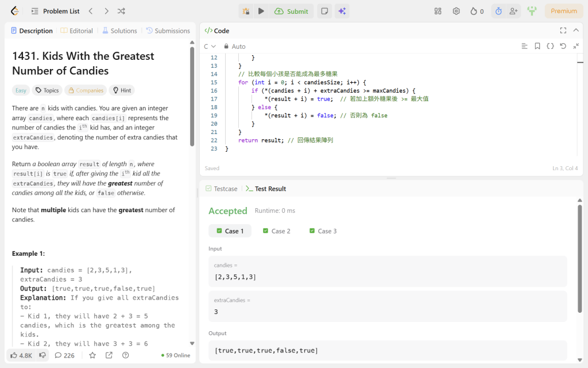Maximize the code panel fullscreen icon

[x=563, y=30]
